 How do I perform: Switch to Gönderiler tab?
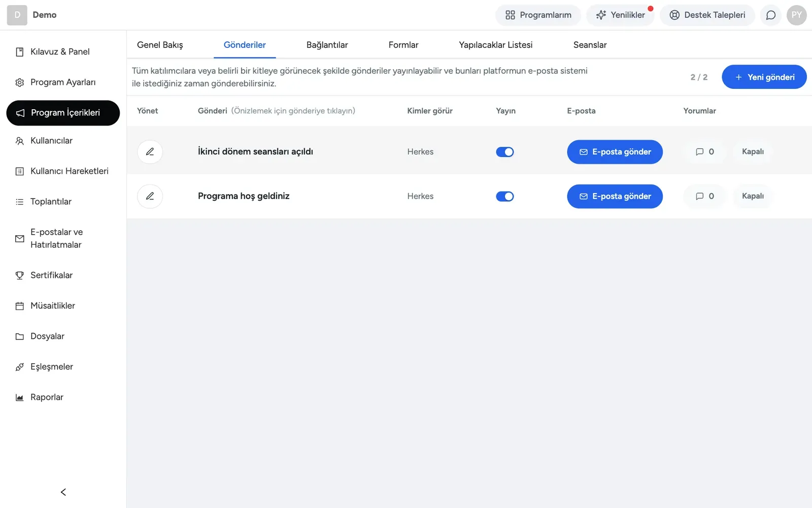click(x=245, y=45)
